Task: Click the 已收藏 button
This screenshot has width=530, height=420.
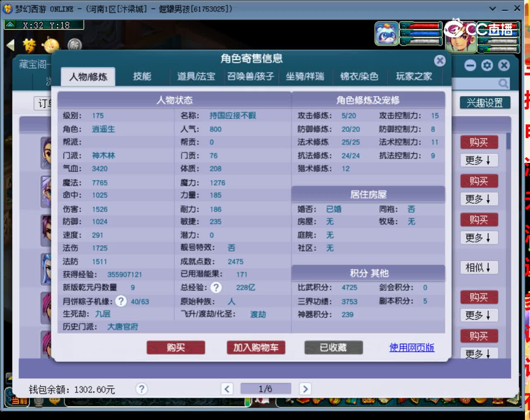Action: (x=333, y=348)
